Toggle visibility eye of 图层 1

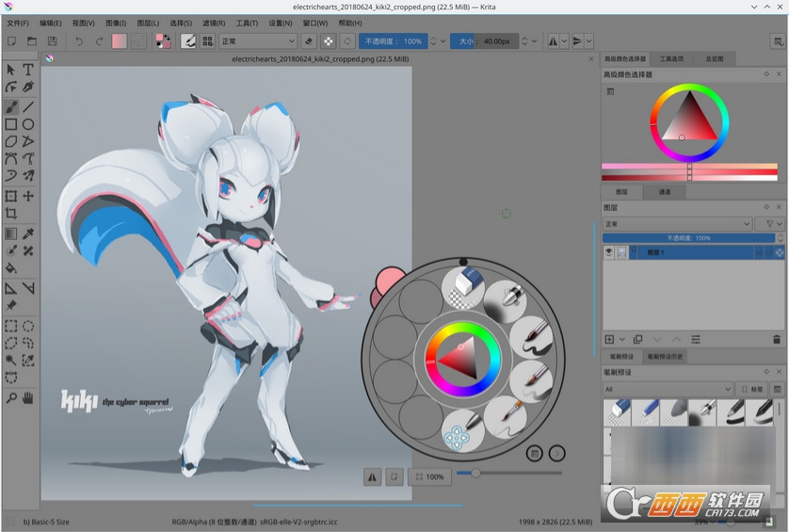coord(609,252)
